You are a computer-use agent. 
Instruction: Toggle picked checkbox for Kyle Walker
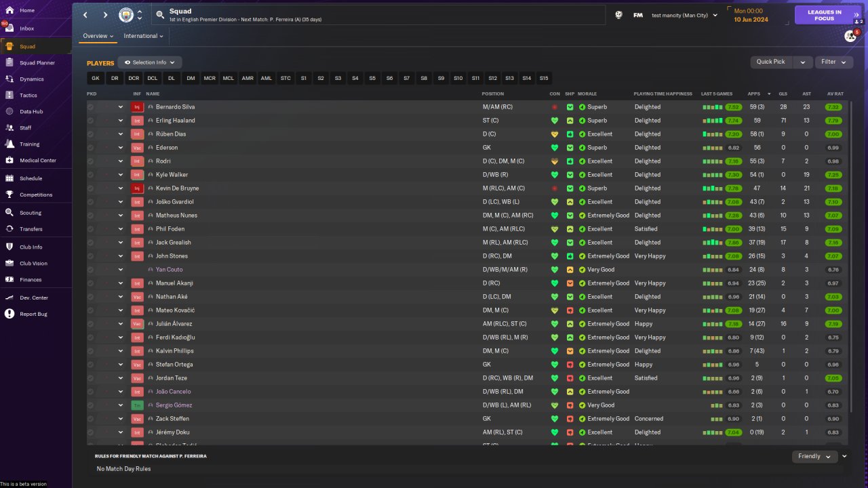tap(91, 175)
